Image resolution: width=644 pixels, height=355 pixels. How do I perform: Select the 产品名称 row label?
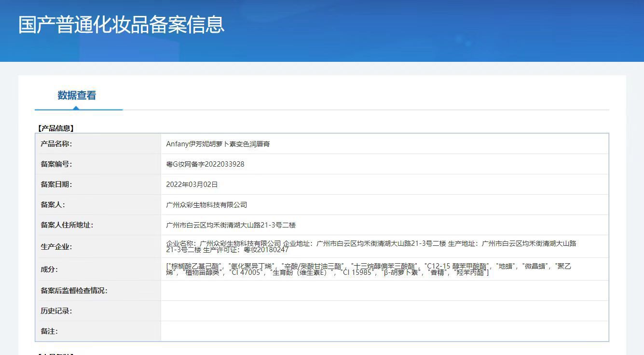56,144
